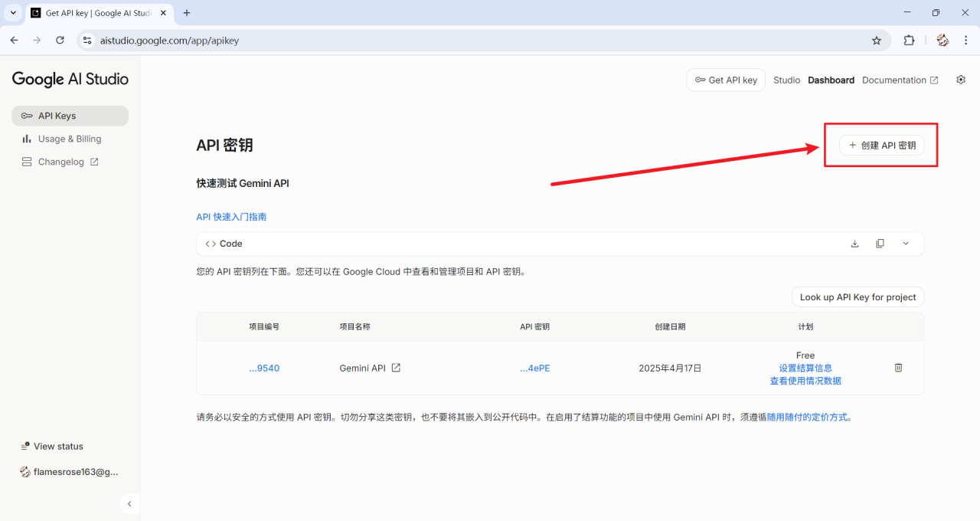Close the Get API key browser tab
This screenshot has height=521, width=980.
[x=163, y=13]
